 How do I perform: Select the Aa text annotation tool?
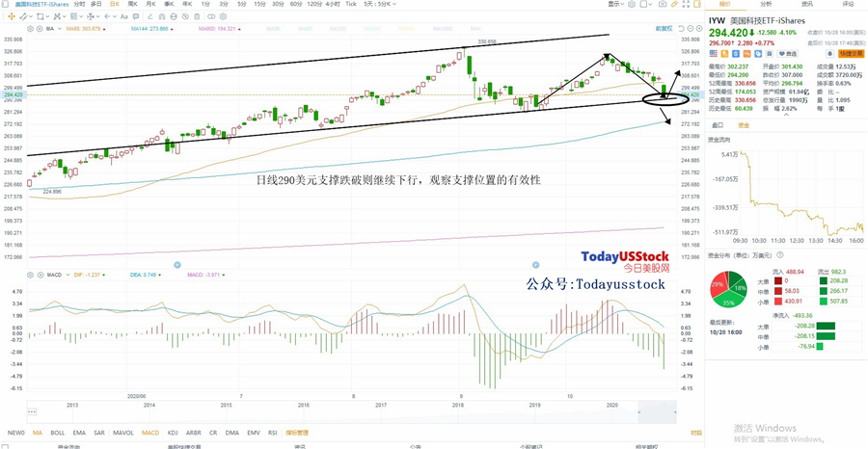[124, 16]
